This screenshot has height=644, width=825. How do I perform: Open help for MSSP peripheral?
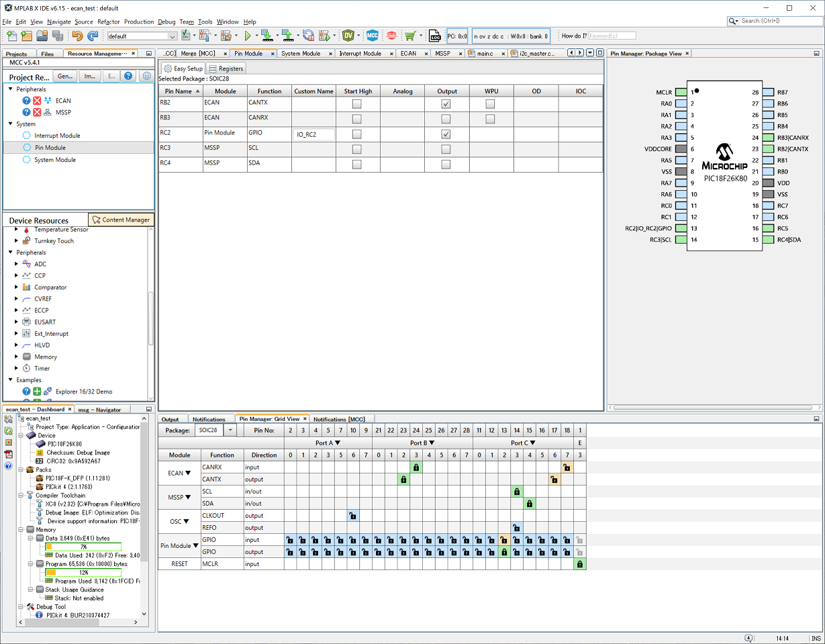pyautogui.click(x=27, y=113)
